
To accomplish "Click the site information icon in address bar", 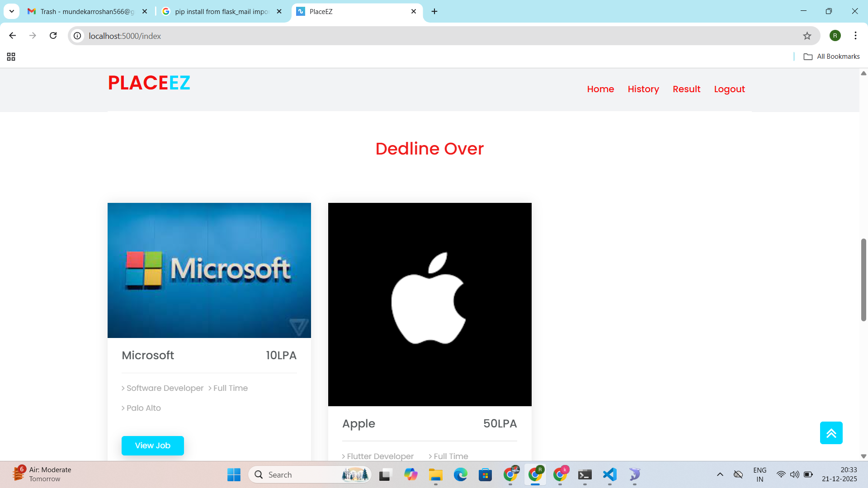I will click(78, 36).
